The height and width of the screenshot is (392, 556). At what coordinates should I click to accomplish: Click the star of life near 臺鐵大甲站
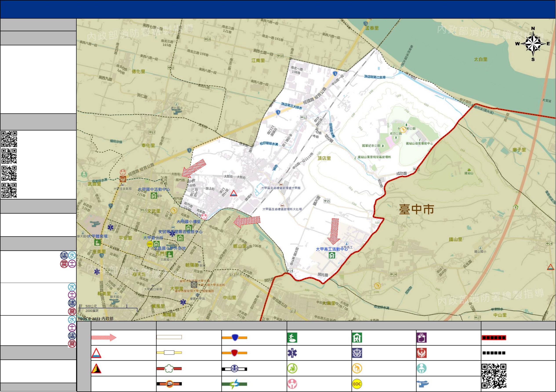click(x=183, y=302)
